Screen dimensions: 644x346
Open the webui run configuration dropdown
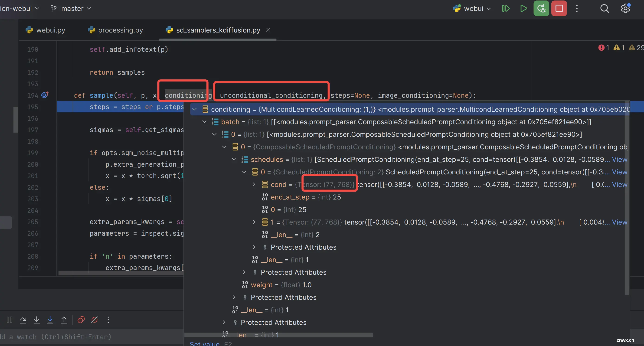coord(472,9)
